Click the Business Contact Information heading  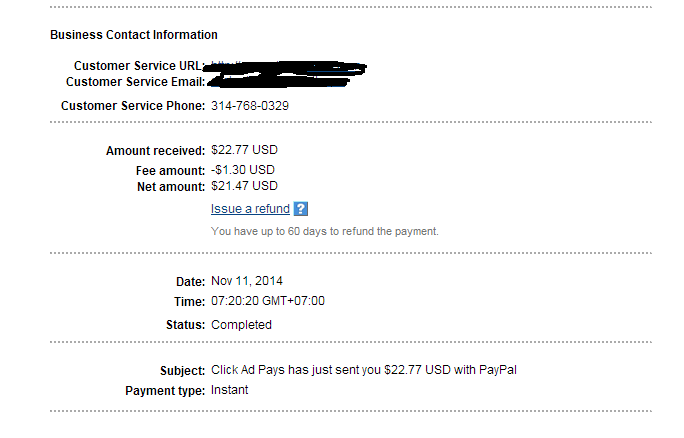[134, 35]
